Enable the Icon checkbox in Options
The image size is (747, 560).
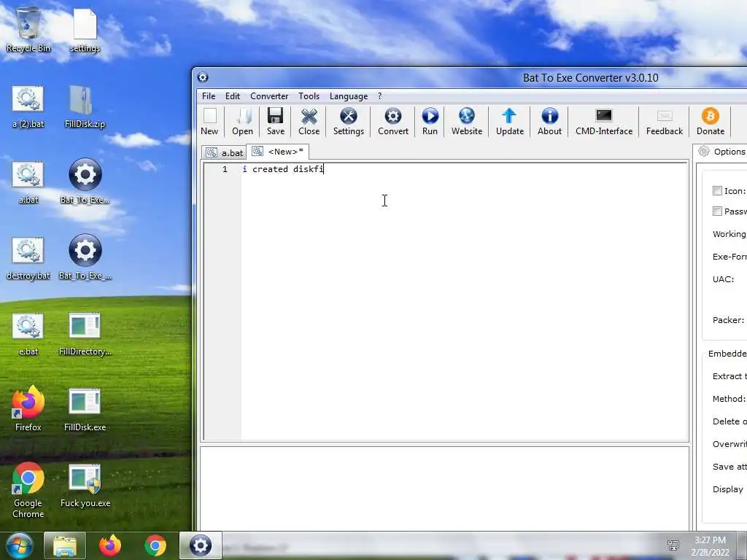click(717, 190)
